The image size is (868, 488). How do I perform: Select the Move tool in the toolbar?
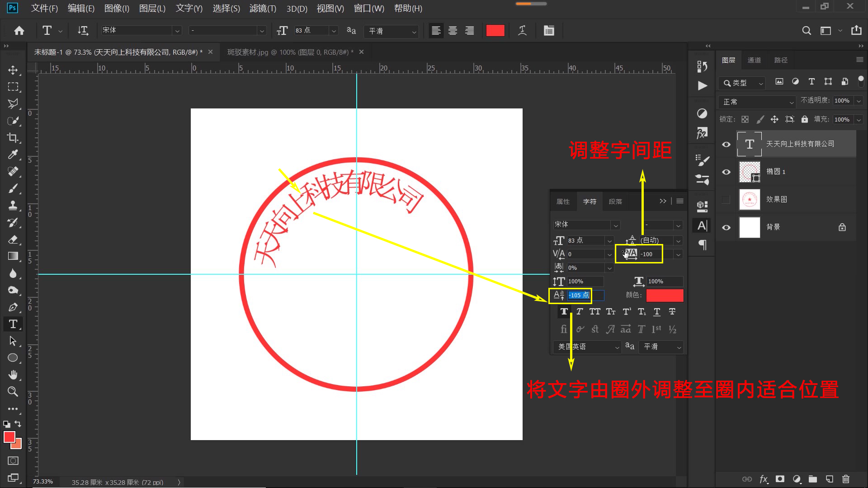click(x=13, y=70)
